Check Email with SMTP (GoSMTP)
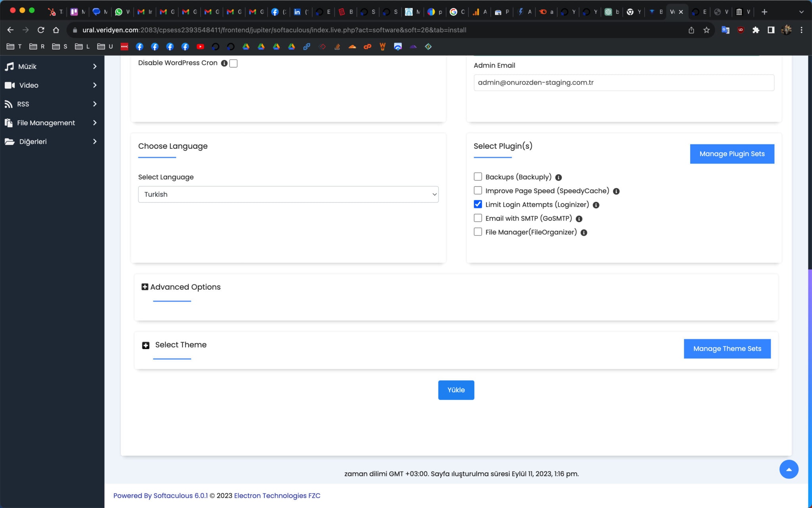Viewport: 812px width, 508px height. [478, 218]
